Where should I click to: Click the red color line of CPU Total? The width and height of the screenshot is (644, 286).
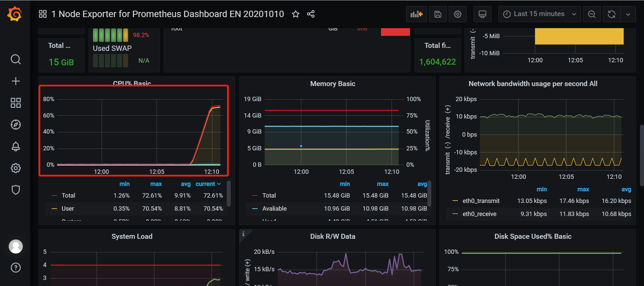coord(54,196)
